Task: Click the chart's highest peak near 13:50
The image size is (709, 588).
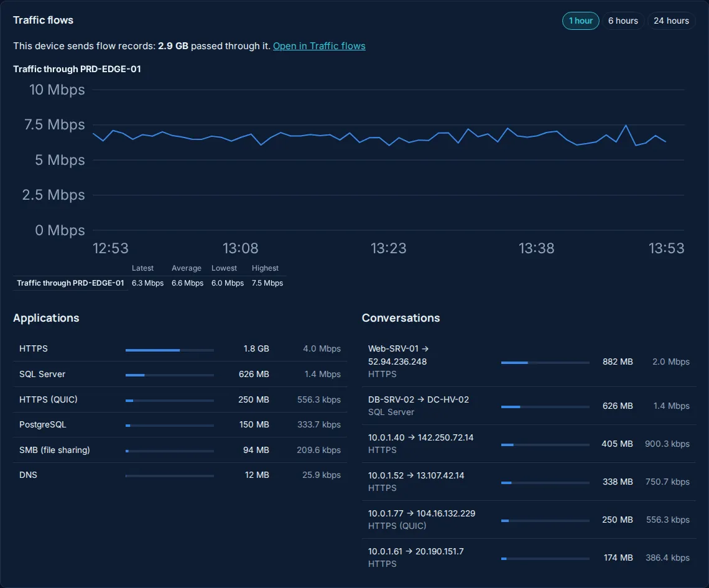Action: pyautogui.click(x=626, y=125)
